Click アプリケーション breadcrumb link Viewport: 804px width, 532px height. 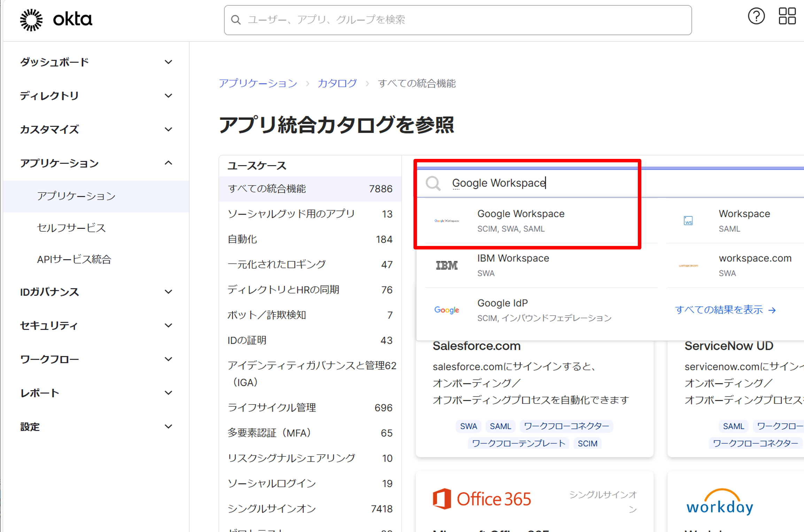pyautogui.click(x=258, y=84)
